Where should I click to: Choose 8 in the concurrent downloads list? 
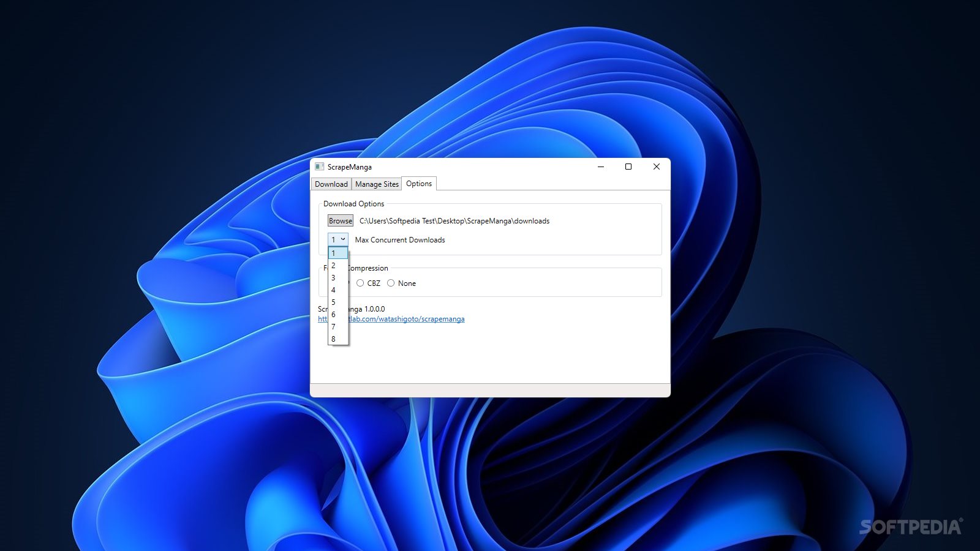click(x=338, y=339)
